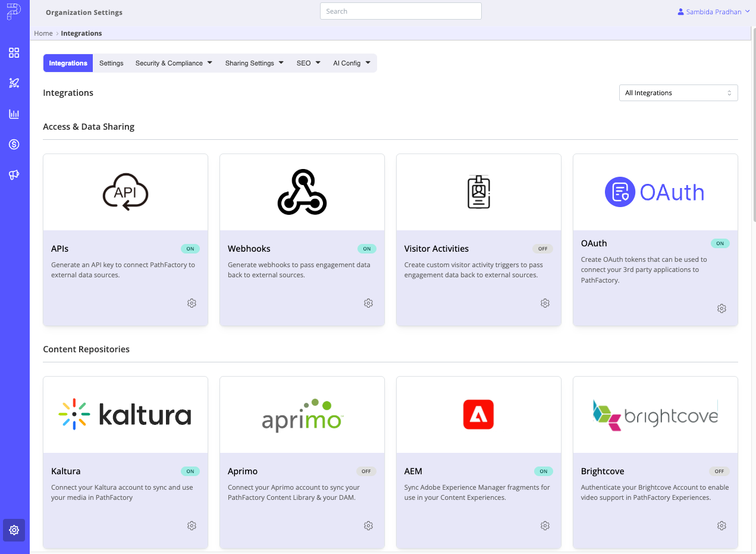Open Visitor Activities card settings gear

pyautogui.click(x=545, y=303)
